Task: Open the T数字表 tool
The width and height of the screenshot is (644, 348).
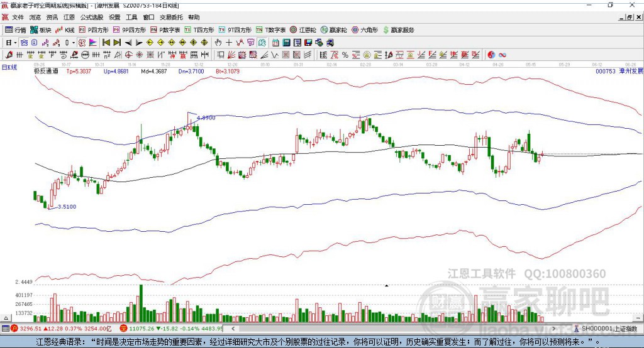Action: click(x=270, y=30)
